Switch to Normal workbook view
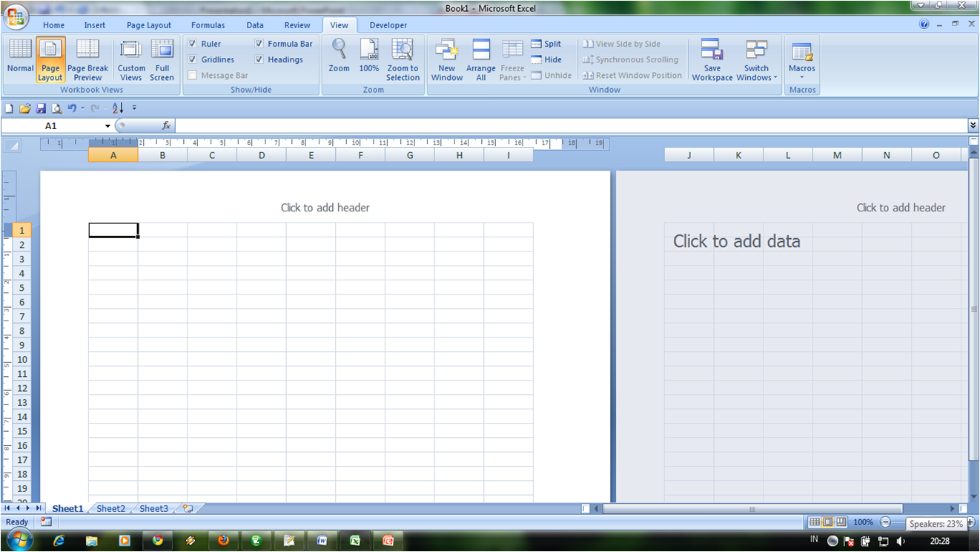The width and height of the screenshot is (980, 552). point(20,59)
